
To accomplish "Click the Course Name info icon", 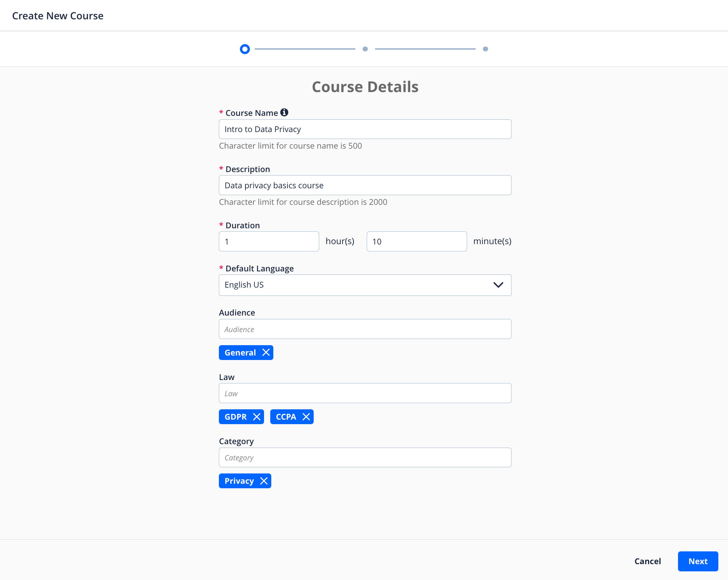I will 284,112.
